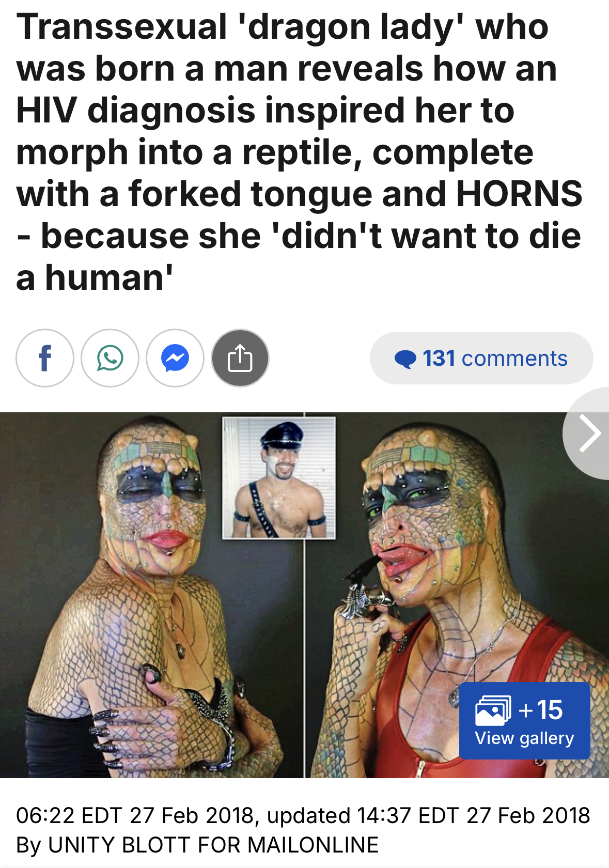Viewport: 609px width, 868px height.
Task: Tap the blue speech bubble comment icon
Action: [x=405, y=359]
